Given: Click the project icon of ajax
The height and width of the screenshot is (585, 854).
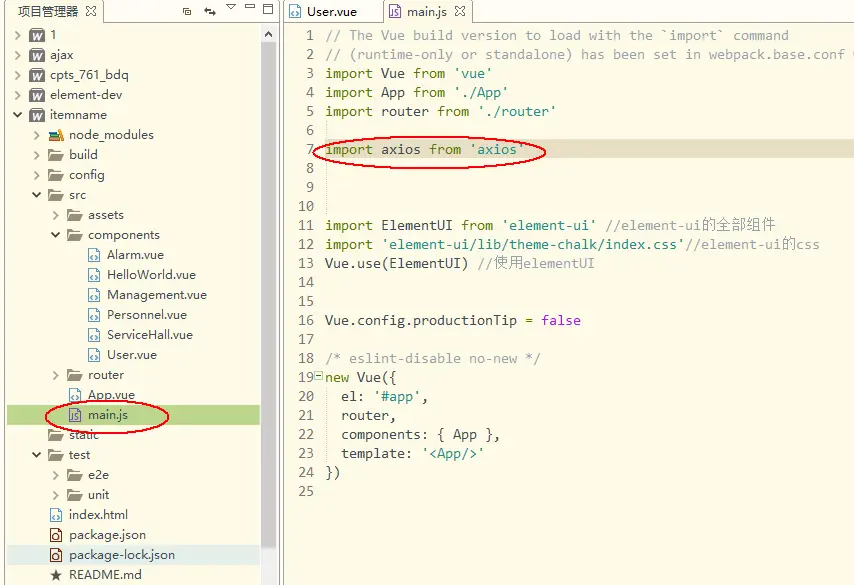Looking at the screenshot, I should tap(37, 55).
